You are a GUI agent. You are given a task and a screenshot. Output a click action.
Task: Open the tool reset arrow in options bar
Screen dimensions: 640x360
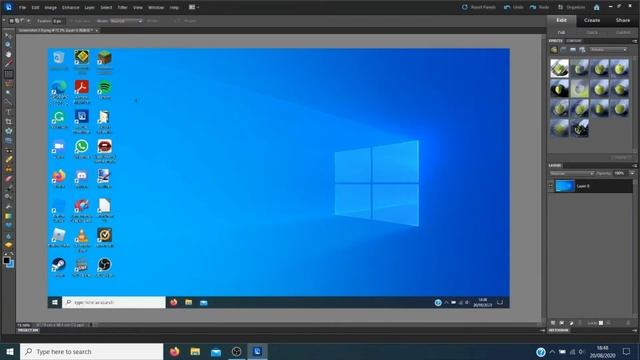4,20
